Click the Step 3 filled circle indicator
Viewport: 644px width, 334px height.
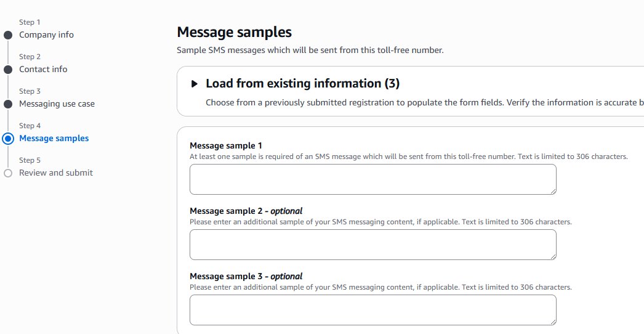coord(8,104)
